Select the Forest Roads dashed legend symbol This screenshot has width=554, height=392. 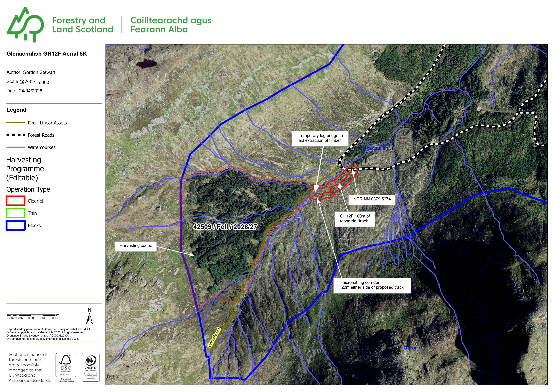(15, 135)
